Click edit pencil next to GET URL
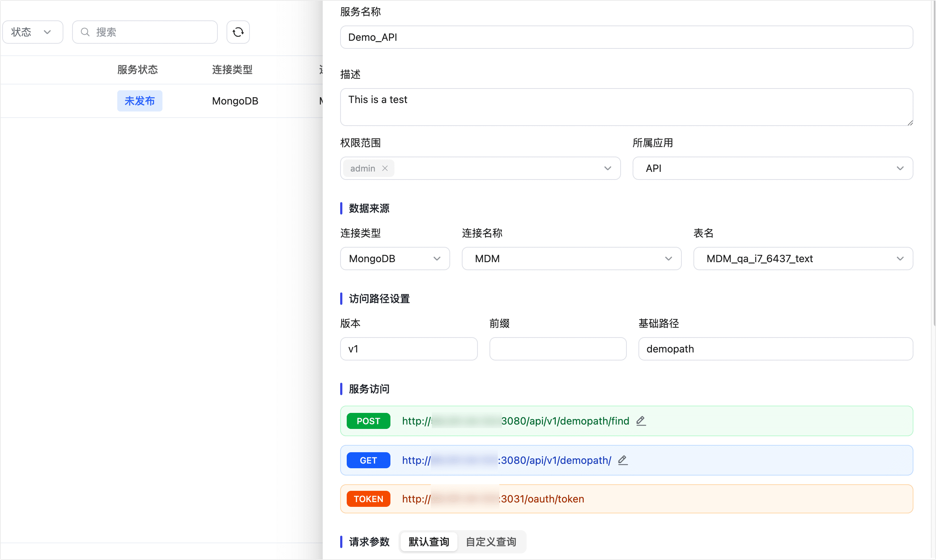Image resolution: width=936 pixels, height=560 pixels. tap(623, 460)
